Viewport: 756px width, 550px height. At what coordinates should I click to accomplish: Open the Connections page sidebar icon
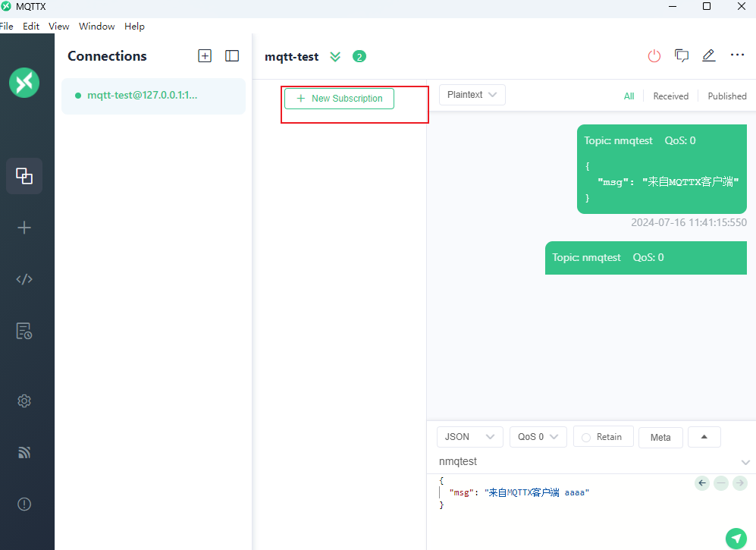(24, 175)
